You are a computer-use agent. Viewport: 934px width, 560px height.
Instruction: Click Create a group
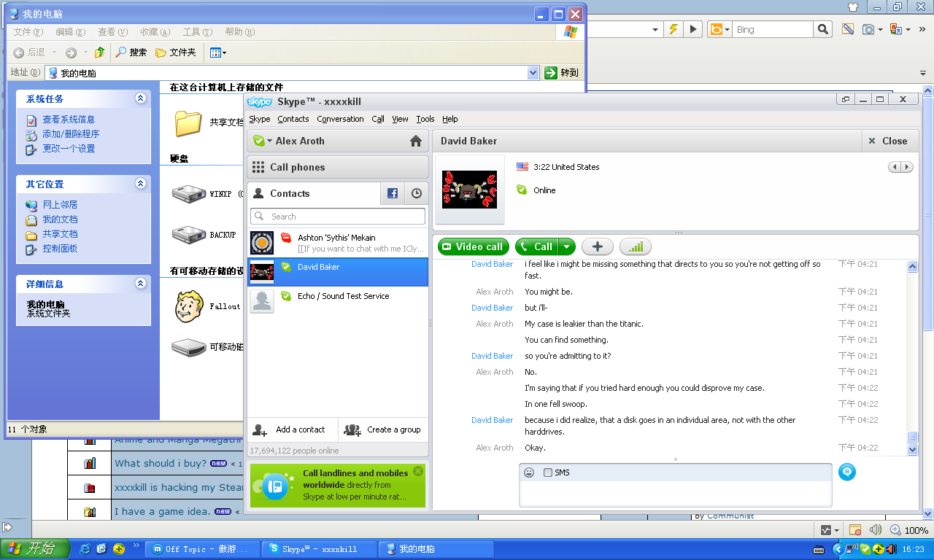(383, 430)
